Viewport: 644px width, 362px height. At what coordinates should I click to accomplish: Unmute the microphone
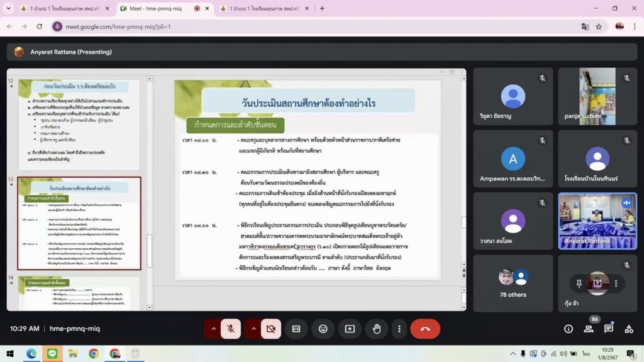pyautogui.click(x=231, y=329)
